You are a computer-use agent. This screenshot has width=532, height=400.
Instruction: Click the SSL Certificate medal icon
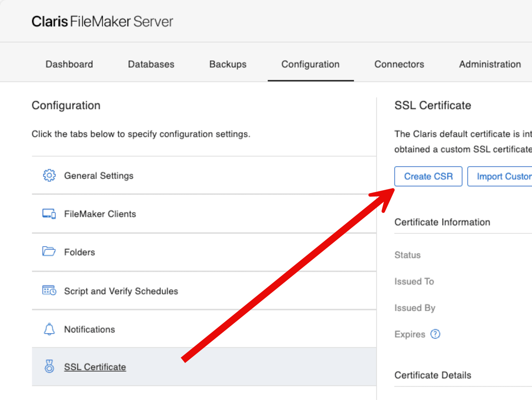49,366
